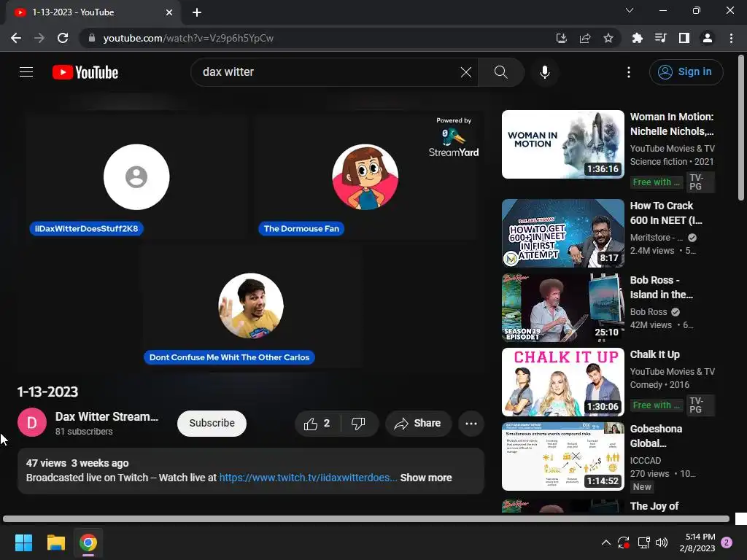Click the address bar URL

click(188, 38)
